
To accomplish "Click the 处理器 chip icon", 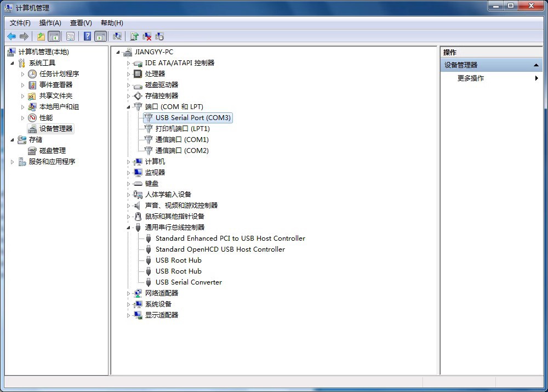I will click(x=138, y=74).
